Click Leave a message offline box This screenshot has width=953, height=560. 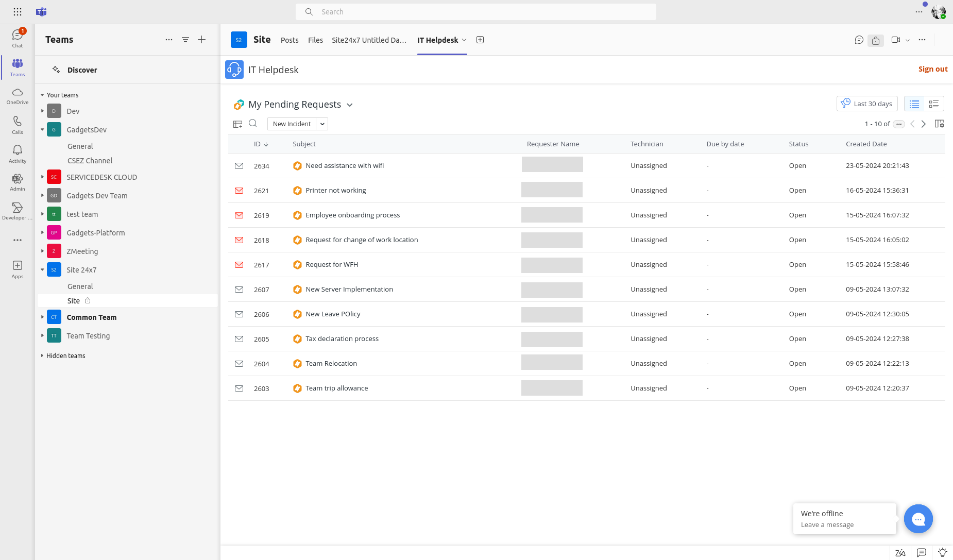[x=845, y=519]
